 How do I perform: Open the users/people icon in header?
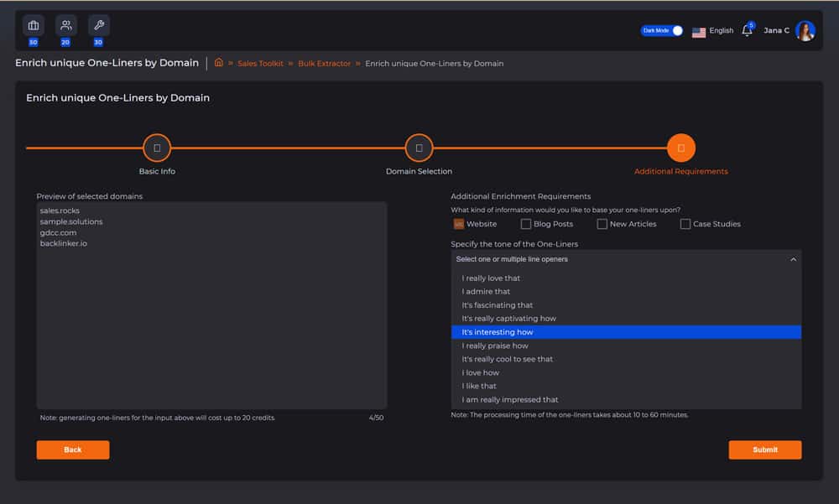[65, 25]
